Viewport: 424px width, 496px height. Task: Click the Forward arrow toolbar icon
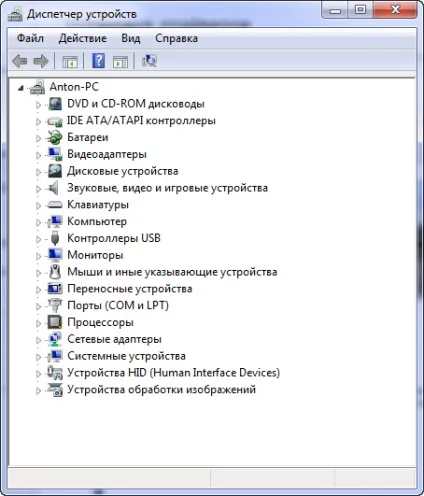(41, 61)
